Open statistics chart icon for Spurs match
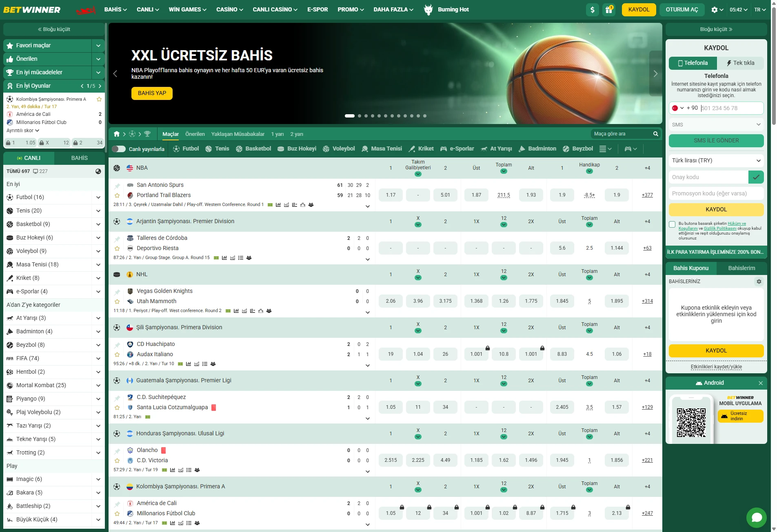The height and width of the screenshot is (532, 777). tap(278, 205)
